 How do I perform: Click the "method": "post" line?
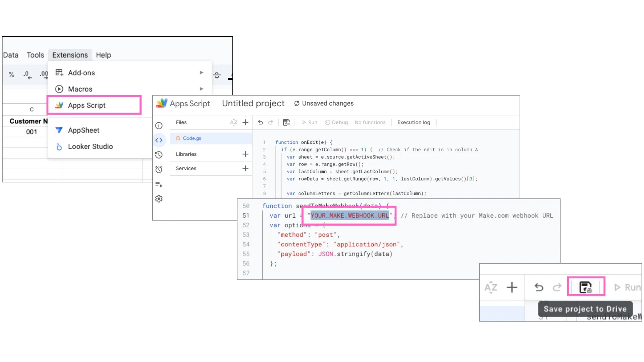click(308, 235)
